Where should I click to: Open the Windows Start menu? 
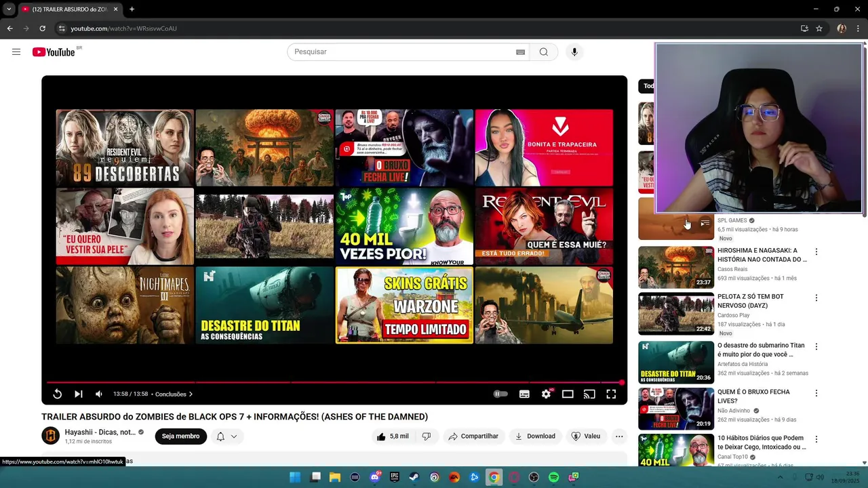tap(295, 477)
